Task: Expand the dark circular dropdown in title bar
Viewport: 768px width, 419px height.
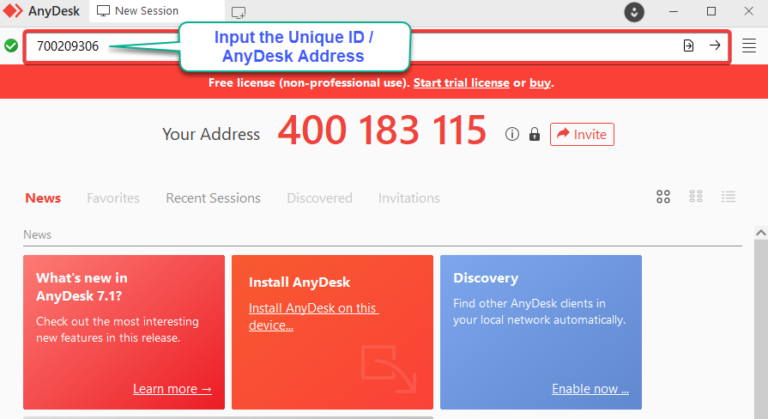Action: 634,12
